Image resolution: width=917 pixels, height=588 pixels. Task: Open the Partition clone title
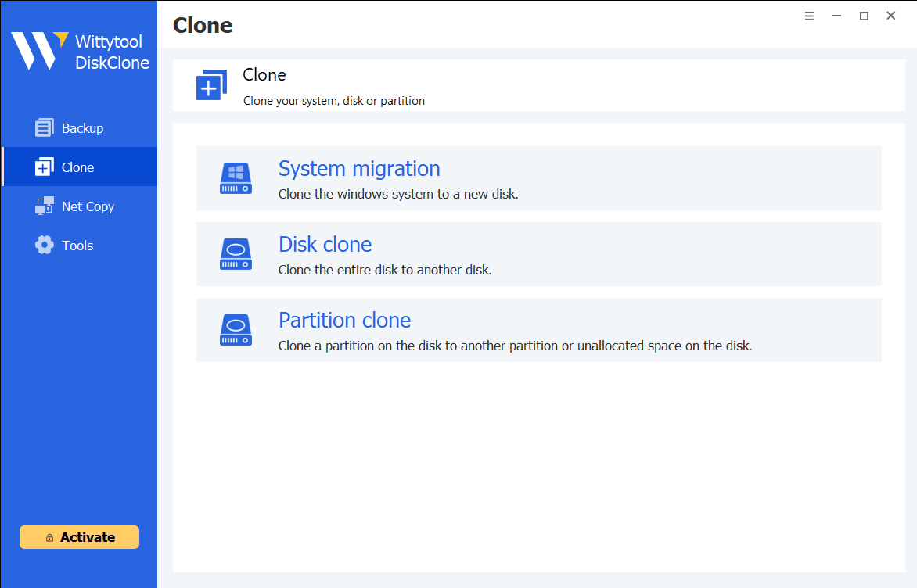(x=344, y=321)
